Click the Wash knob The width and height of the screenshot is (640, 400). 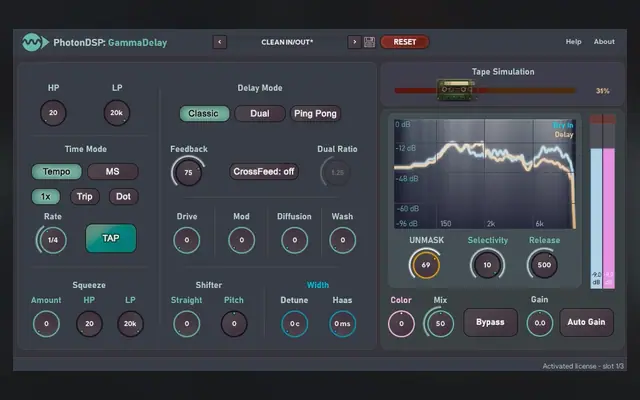point(342,240)
